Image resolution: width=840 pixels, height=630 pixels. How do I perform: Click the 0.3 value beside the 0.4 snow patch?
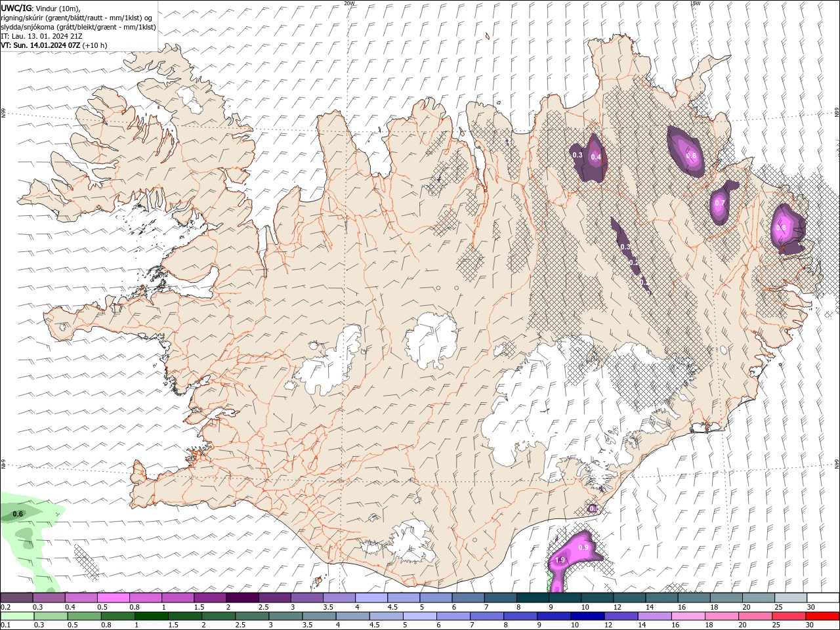pyautogui.click(x=577, y=155)
